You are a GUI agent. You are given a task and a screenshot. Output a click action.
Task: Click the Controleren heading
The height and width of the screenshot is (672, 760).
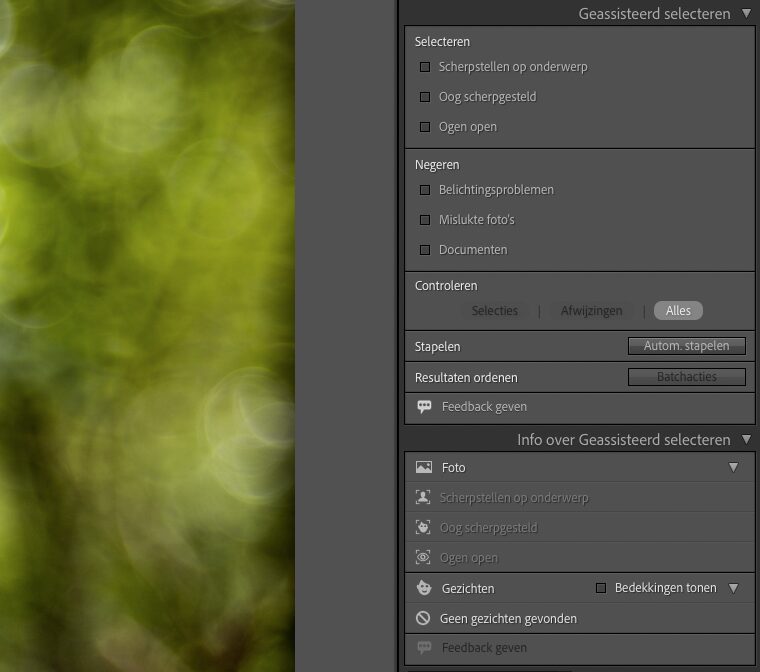click(446, 286)
